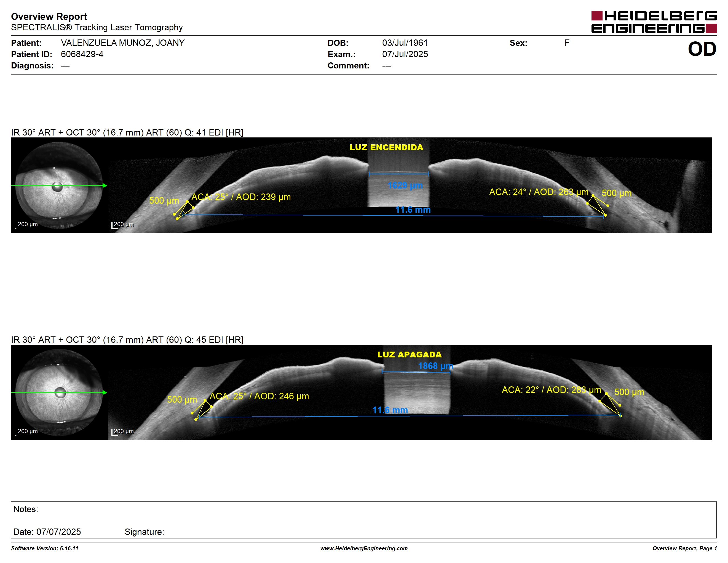Screen dimensions: 728x563
Task: Click the LUZ ENCENDIDA label
Action: [x=386, y=147]
